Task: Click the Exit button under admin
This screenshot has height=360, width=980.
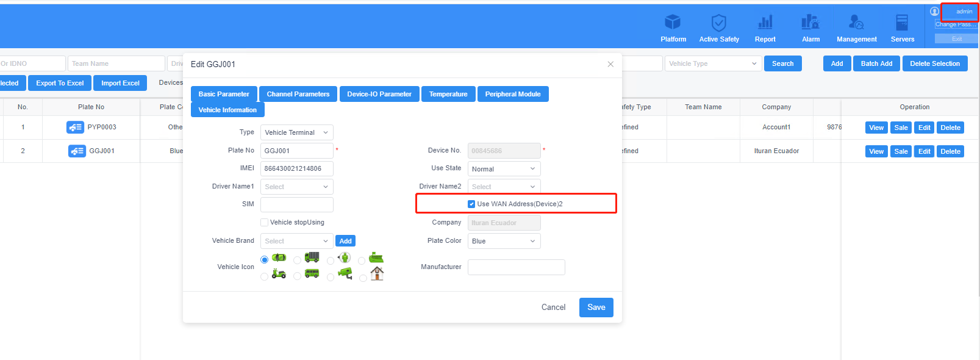Action: [956, 38]
